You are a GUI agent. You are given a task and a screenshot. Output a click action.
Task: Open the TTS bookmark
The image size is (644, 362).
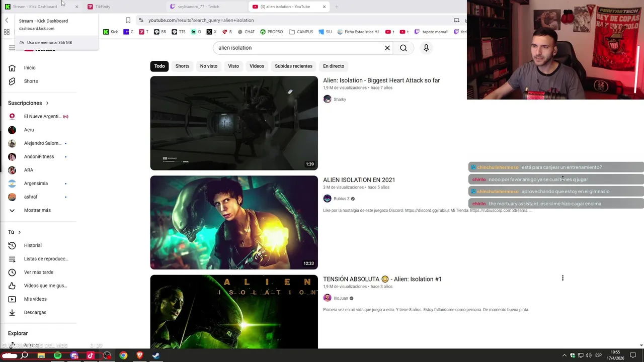coord(178,32)
